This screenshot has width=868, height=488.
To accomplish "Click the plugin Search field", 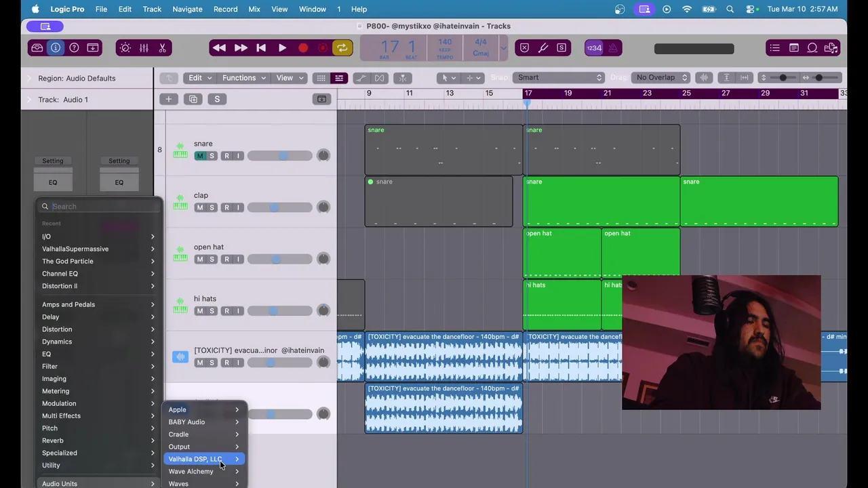I will [99, 206].
